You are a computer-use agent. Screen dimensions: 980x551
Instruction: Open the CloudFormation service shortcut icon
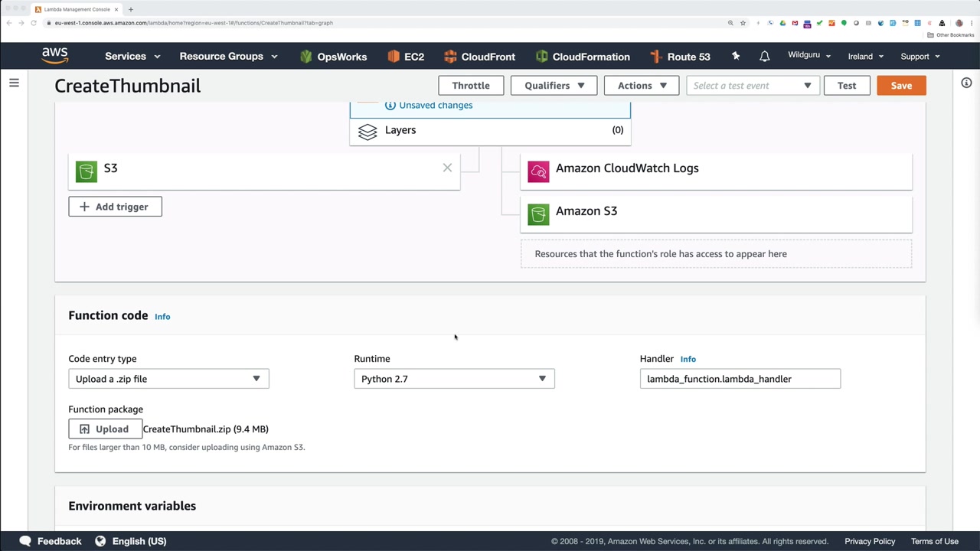point(542,57)
